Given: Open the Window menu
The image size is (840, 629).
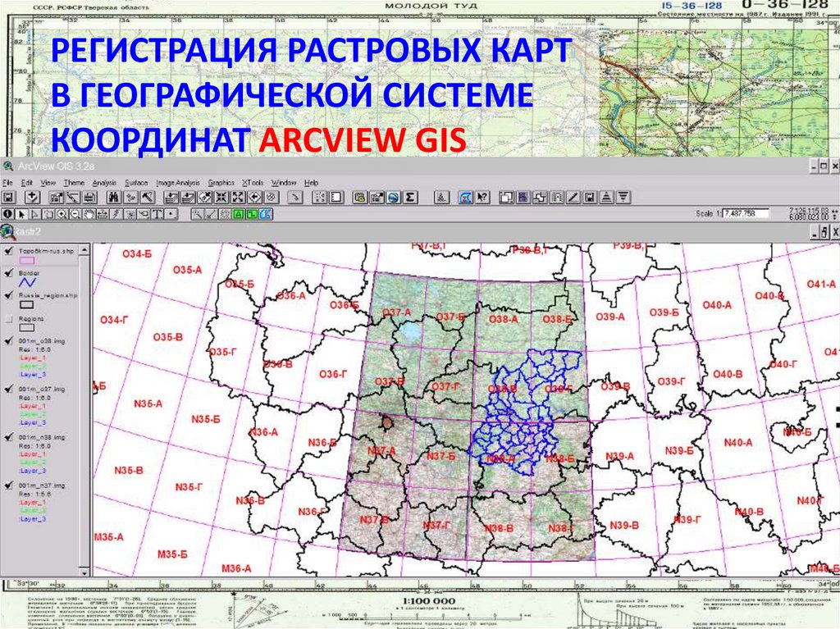Looking at the screenshot, I should (283, 183).
